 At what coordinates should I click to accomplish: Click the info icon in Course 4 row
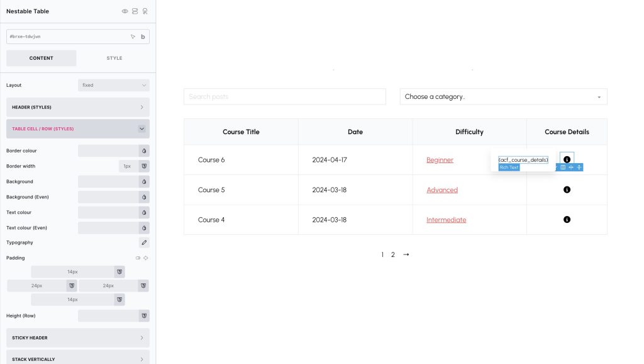coord(567,220)
